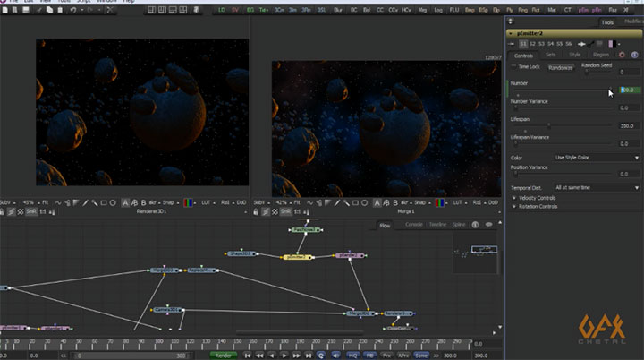The image size is (644, 360).
Task: Open Temporal Dist 'All at same time' dropdown
Action: point(597,187)
